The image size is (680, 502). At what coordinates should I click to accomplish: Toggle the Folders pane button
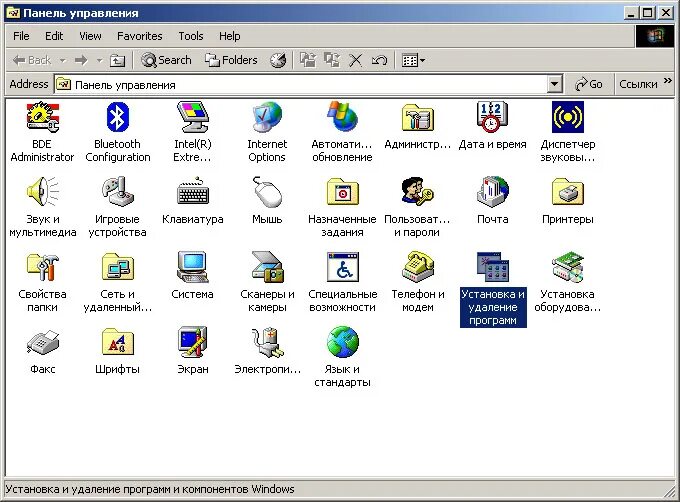232,60
